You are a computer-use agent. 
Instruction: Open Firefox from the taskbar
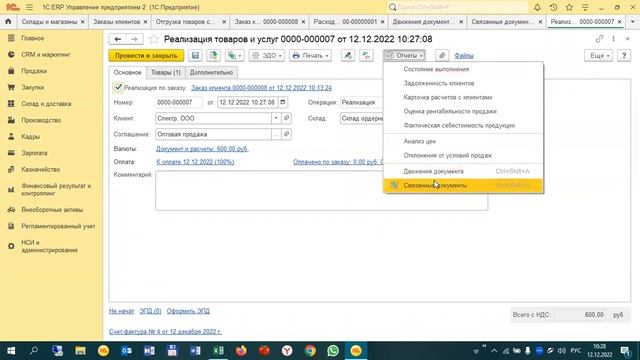[241, 351]
